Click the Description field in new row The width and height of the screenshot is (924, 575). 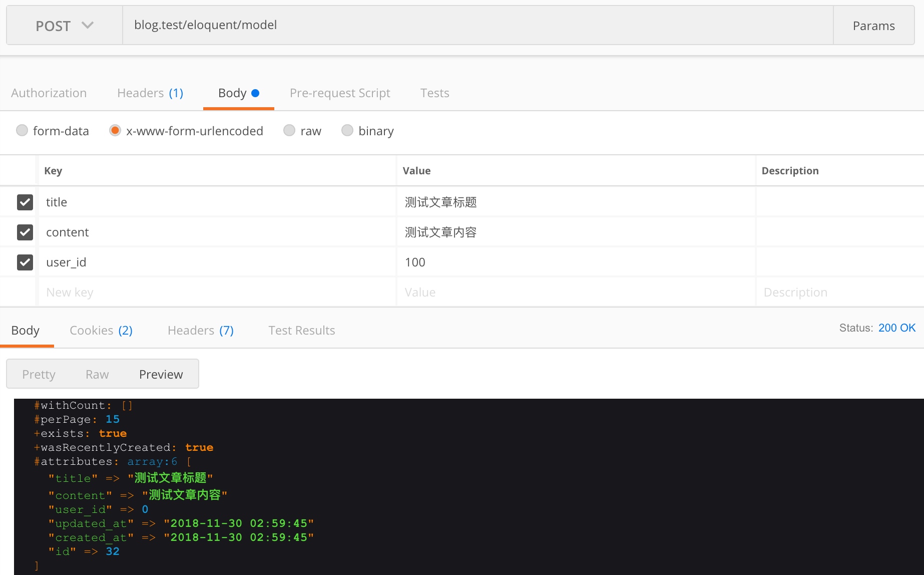click(x=840, y=293)
